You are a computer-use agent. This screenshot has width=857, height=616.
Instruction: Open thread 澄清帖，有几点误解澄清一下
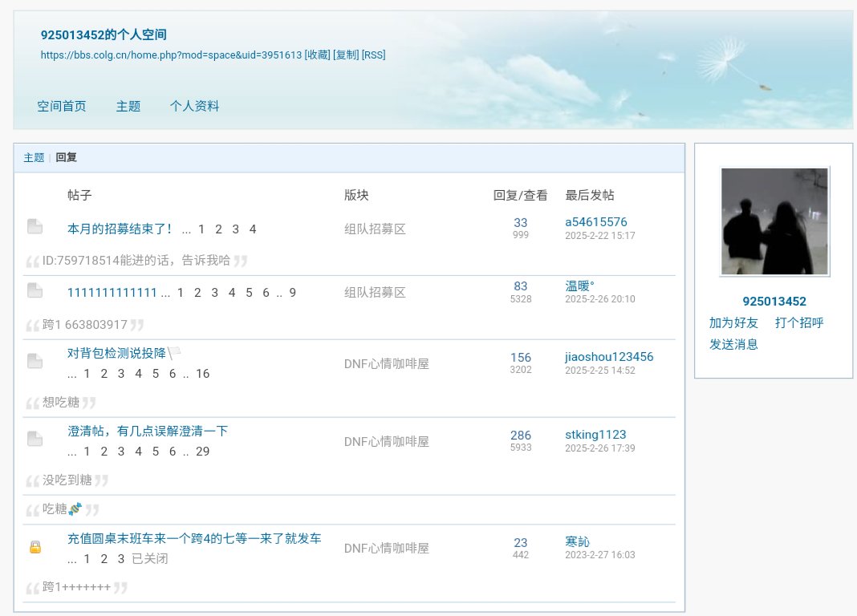148,431
